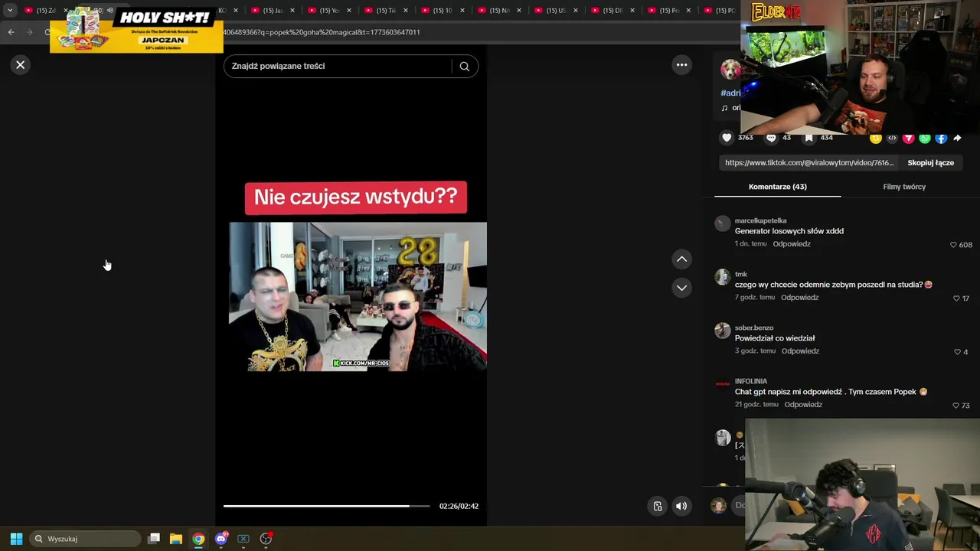The height and width of the screenshot is (551, 980).
Task: Like tmk's comment heart
Action: [956, 298]
